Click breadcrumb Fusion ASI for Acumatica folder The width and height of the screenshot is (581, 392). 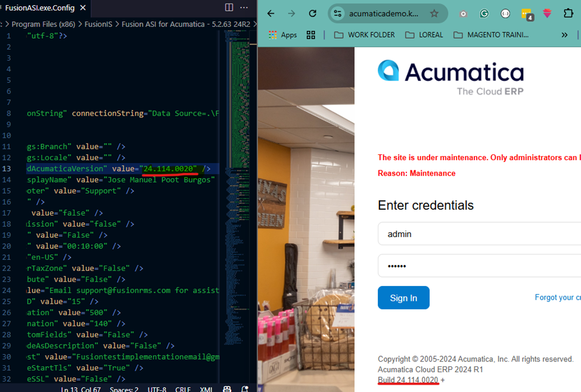coord(186,24)
